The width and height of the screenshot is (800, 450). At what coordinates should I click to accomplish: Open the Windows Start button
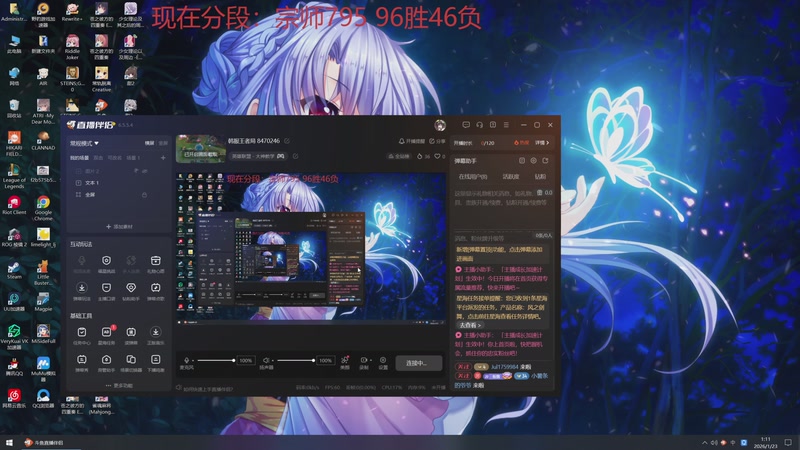tap(9, 442)
